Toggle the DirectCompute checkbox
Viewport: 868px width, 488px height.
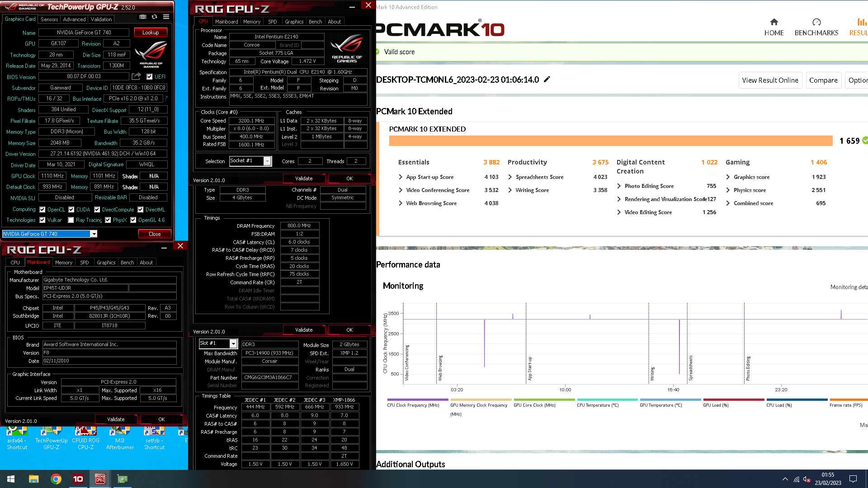(97, 210)
